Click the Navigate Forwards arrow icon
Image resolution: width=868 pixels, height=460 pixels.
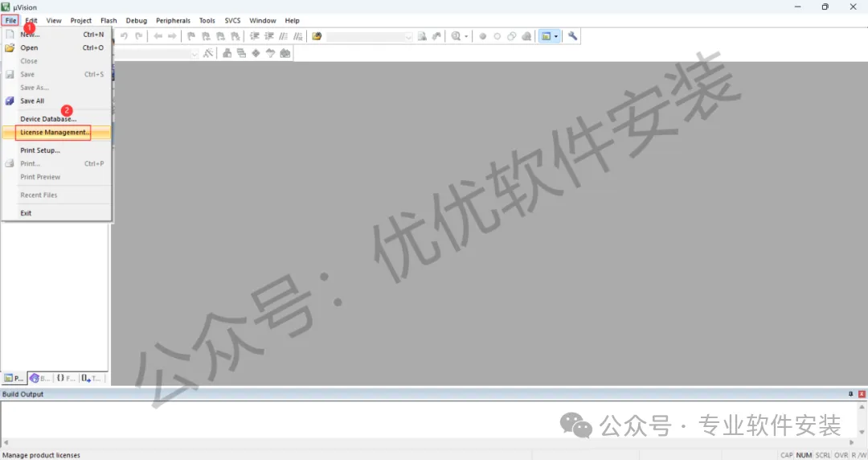tap(172, 36)
